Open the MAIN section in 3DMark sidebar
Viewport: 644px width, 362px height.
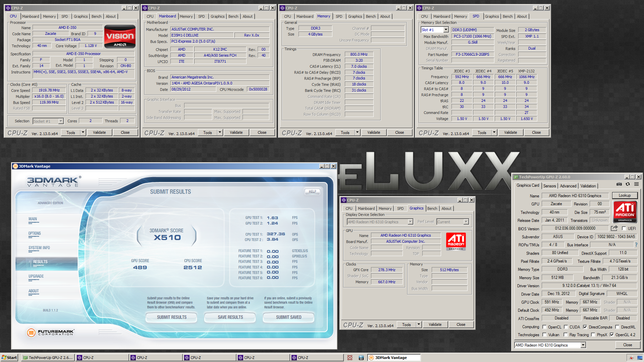click(x=33, y=219)
